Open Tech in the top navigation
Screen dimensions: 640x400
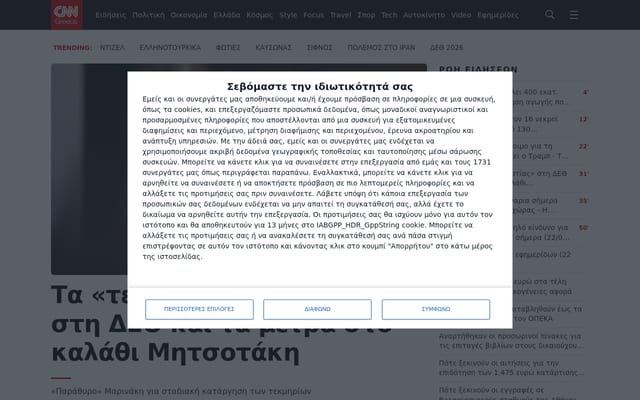click(389, 15)
